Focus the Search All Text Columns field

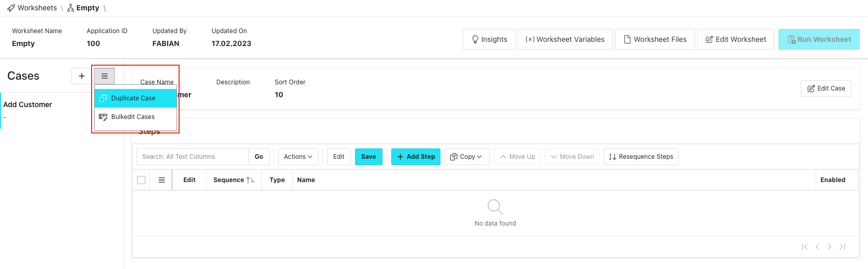[193, 157]
